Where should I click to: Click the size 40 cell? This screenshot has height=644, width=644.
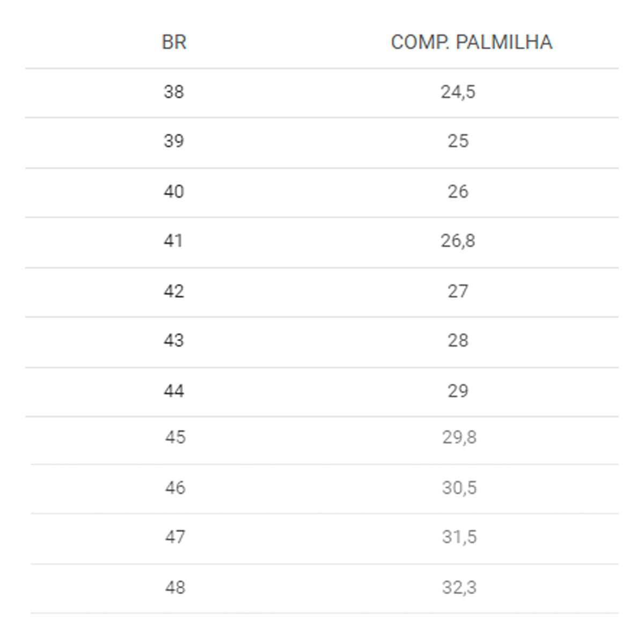pos(174,192)
